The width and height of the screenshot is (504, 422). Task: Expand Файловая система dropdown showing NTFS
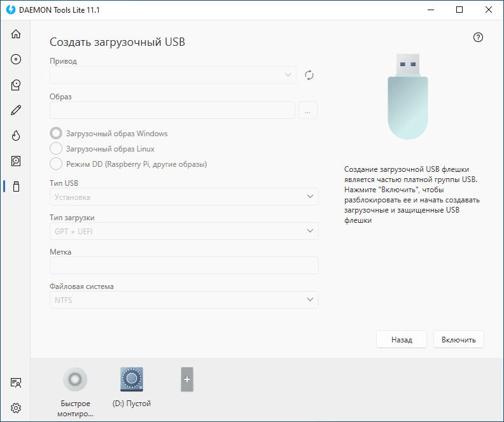184,300
